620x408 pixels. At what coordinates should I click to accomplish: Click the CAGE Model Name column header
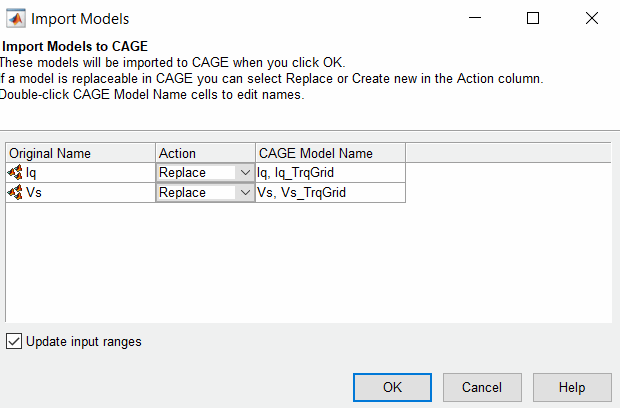coord(330,153)
